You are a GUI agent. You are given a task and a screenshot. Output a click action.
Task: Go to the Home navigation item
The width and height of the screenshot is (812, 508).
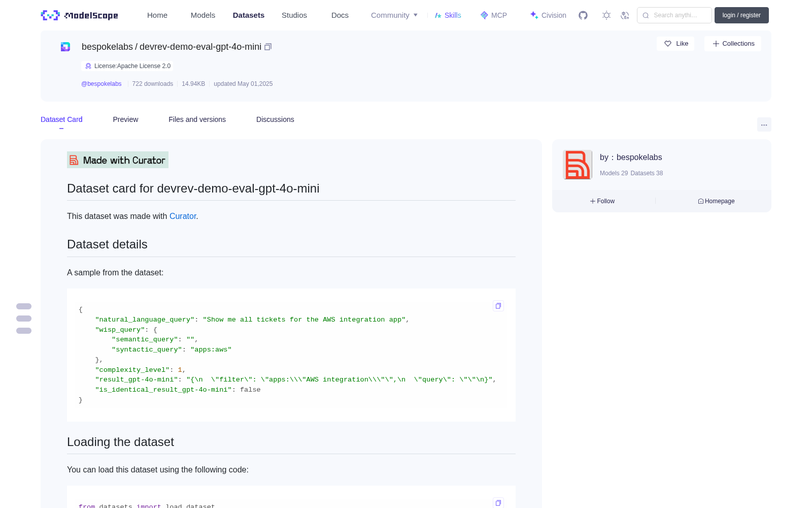click(157, 15)
